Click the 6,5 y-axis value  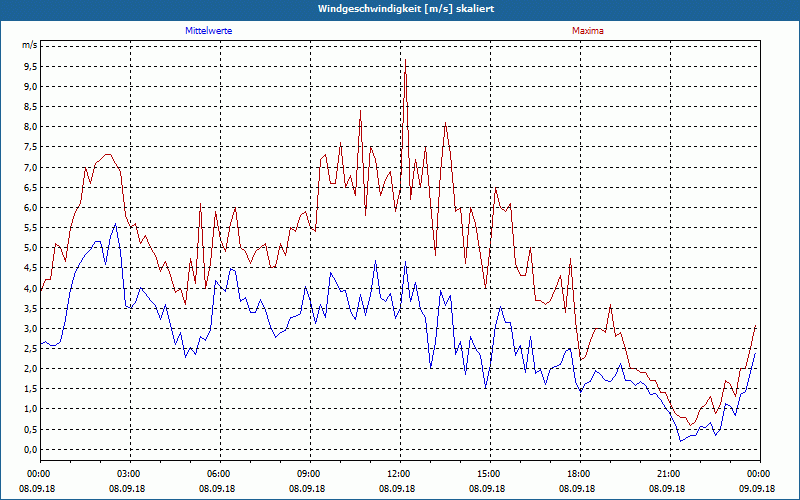(30, 187)
